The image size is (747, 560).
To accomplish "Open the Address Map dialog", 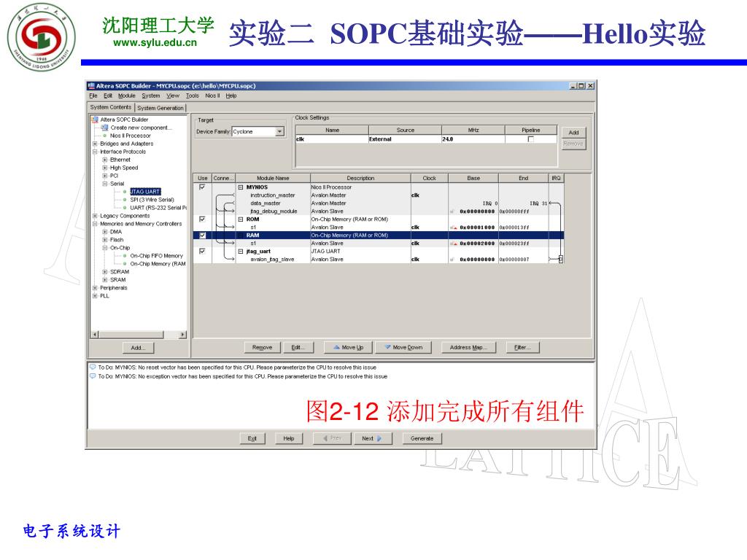I will coord(468,348).
